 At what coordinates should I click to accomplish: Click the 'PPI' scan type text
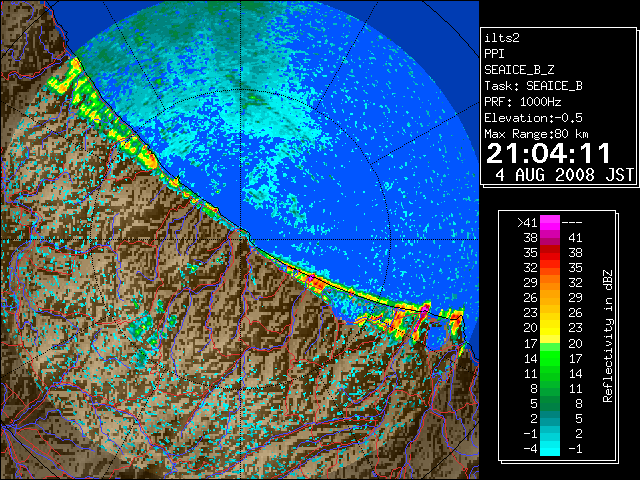(x=494, y=54)
